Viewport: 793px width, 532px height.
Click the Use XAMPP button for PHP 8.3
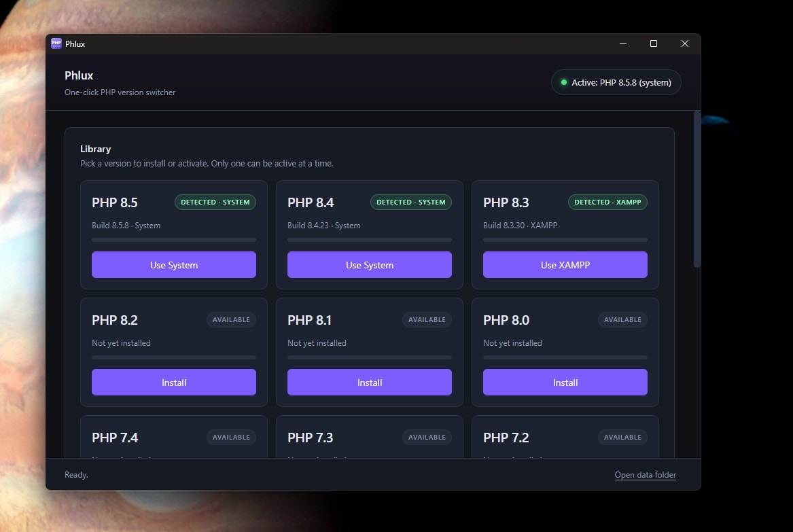coord(565,264)
